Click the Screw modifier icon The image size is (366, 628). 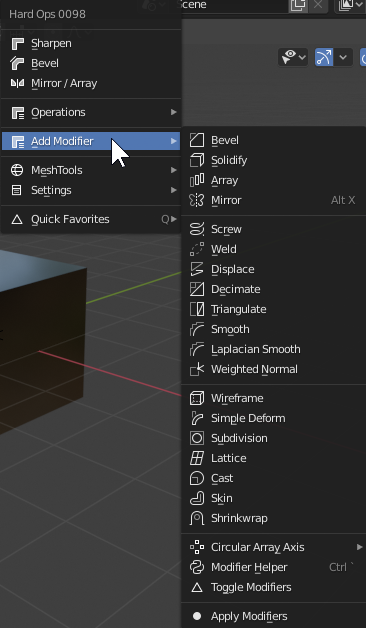click(x=197, y=229)
